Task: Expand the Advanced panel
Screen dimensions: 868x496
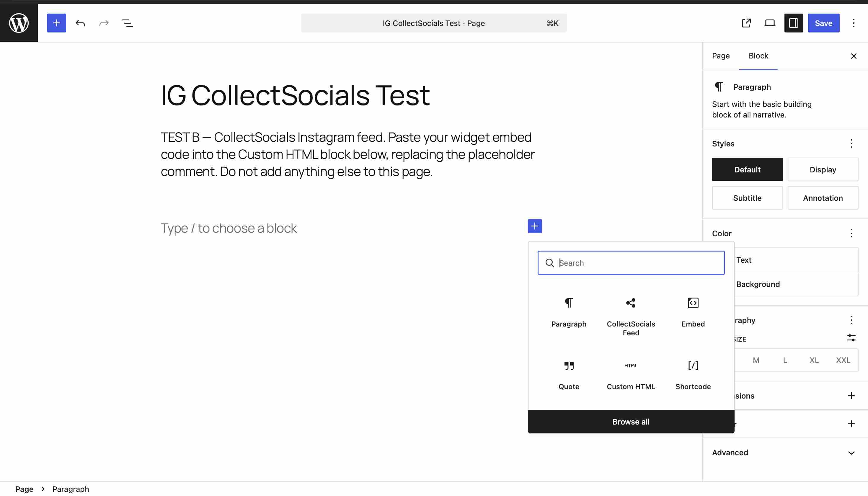Action: coord(785,452)
